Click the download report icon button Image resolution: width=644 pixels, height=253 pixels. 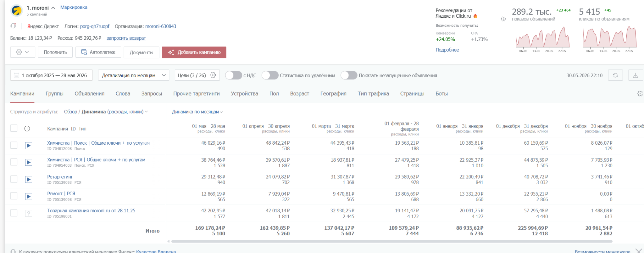click(x=636, y=75)
